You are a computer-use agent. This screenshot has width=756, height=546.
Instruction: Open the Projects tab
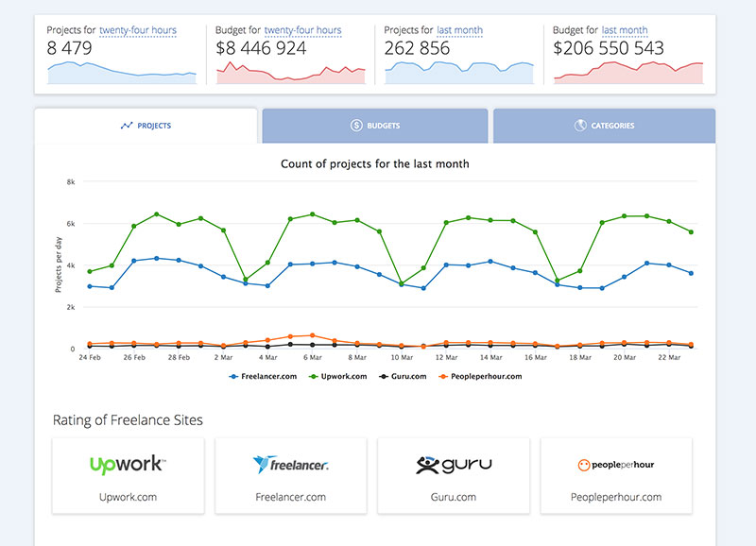[146, 126]
